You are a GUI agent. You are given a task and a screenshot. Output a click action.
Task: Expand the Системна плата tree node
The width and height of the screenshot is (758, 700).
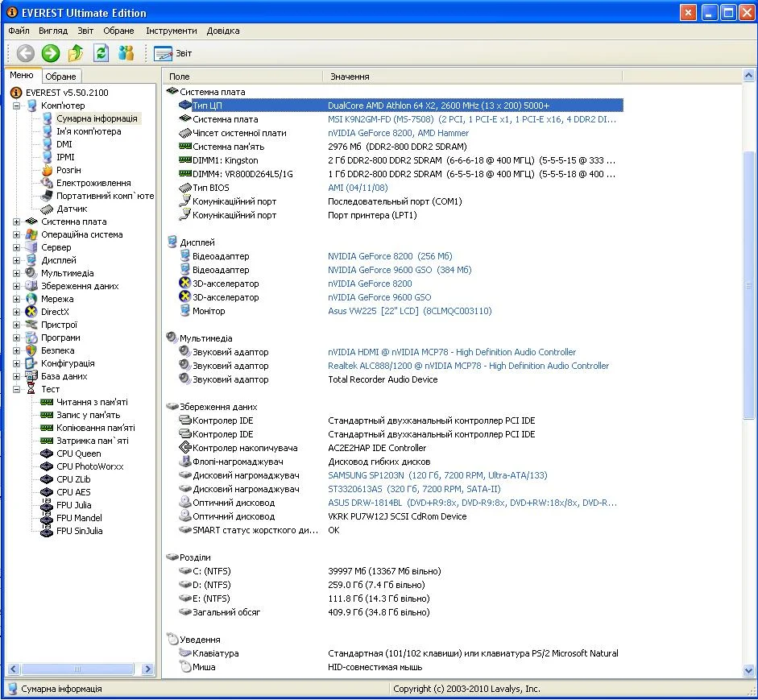17,222
